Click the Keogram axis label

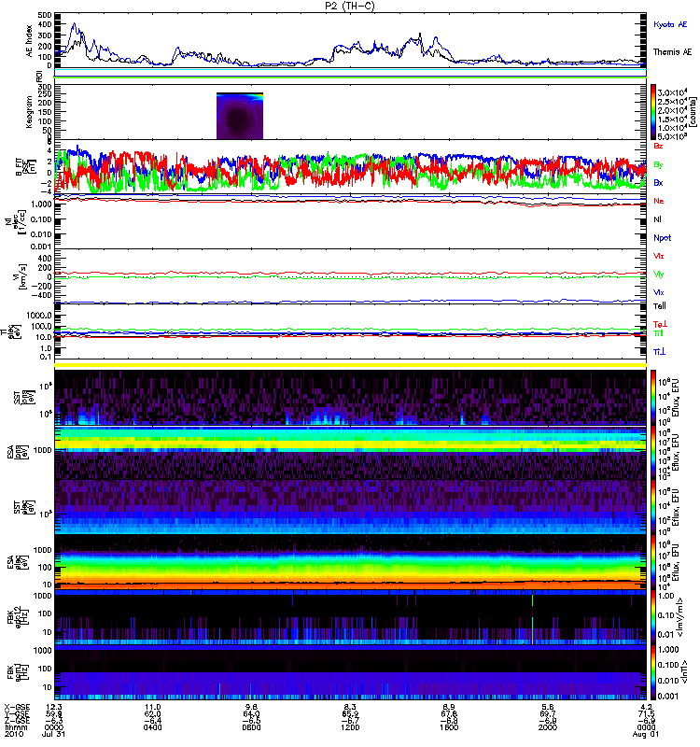(30, 111)
